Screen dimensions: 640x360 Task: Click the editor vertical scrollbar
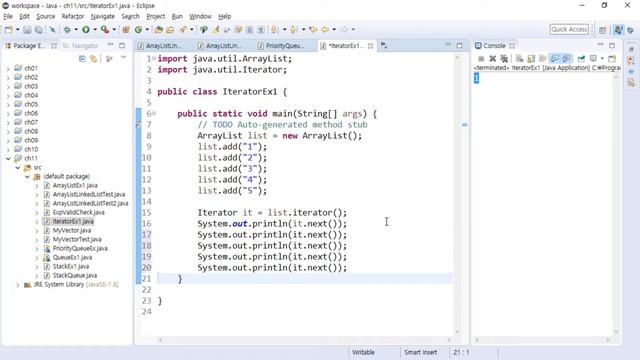pos(457,195)
